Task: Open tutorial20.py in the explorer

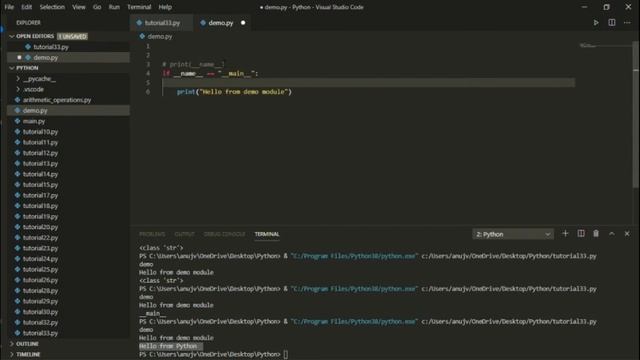Action: coord(40,227)
